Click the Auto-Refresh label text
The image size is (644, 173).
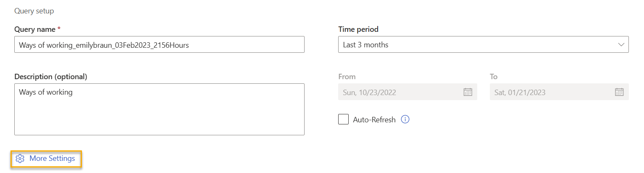coord(374,120)
